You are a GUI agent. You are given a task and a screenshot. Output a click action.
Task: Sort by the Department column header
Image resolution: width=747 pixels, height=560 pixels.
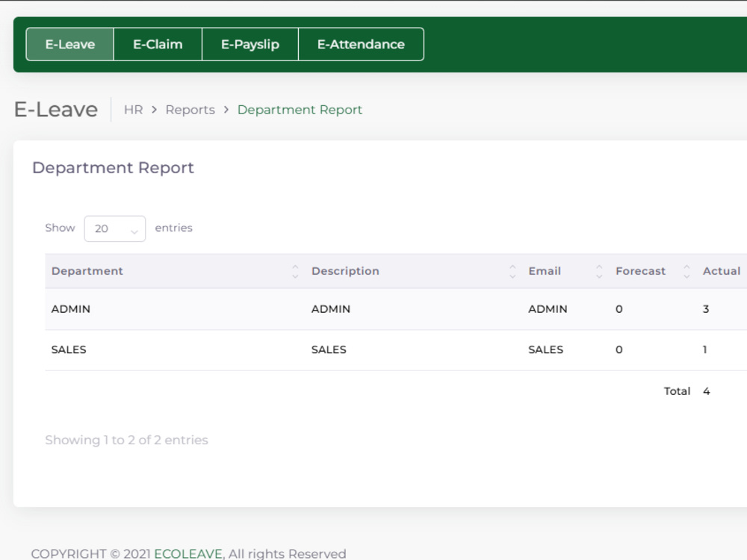[x=87, y=271]
